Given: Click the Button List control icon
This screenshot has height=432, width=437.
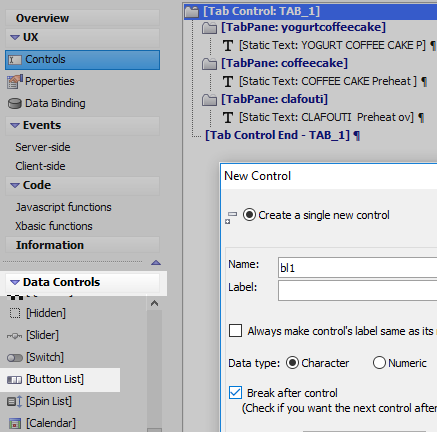Looking at the screenshot, I should click(14, 380).
